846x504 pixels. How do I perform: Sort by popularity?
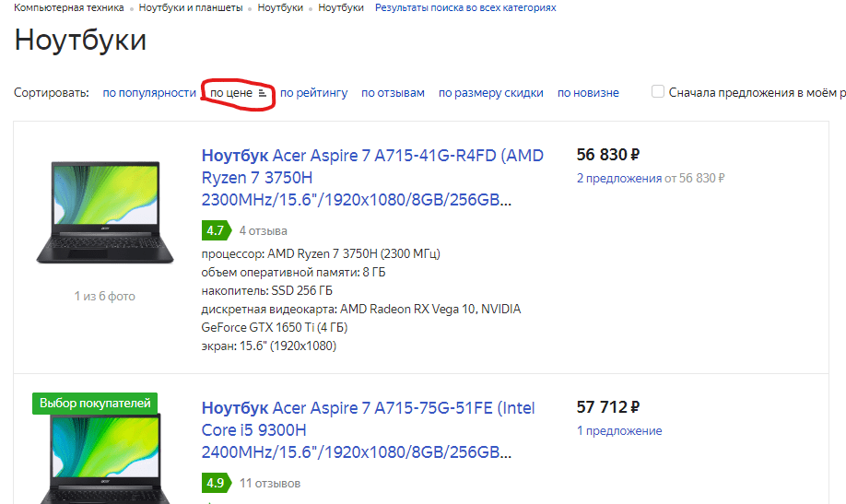(x=149, y=93)
